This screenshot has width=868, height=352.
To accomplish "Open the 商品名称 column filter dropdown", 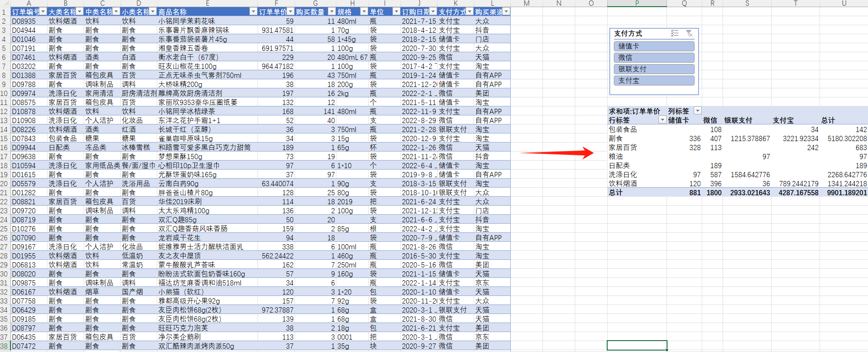I will (253, 11).
